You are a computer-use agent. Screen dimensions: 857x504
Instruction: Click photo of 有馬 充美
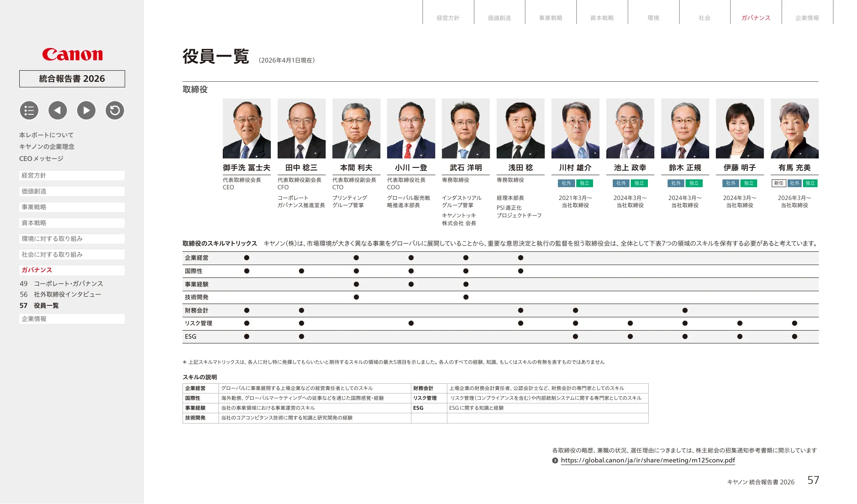pyautogui.click(x=795, y=128)
